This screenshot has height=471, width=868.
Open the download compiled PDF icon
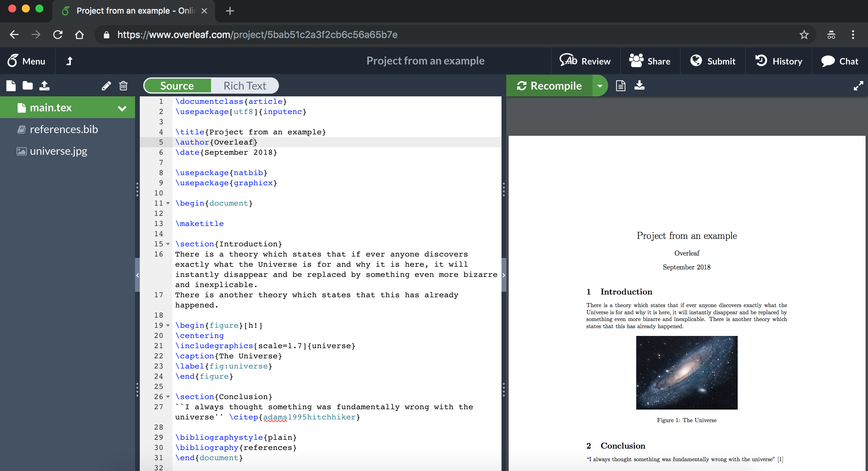[638, 85]
